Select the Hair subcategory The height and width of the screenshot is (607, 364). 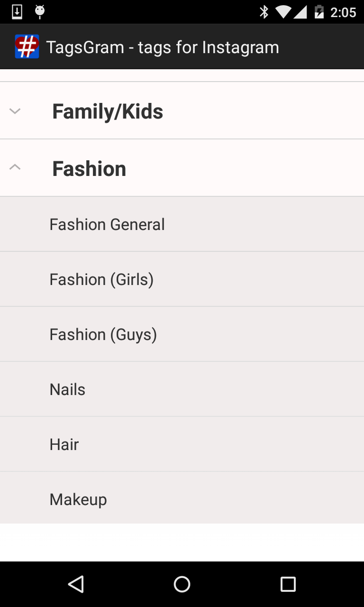tap(64, 444)
